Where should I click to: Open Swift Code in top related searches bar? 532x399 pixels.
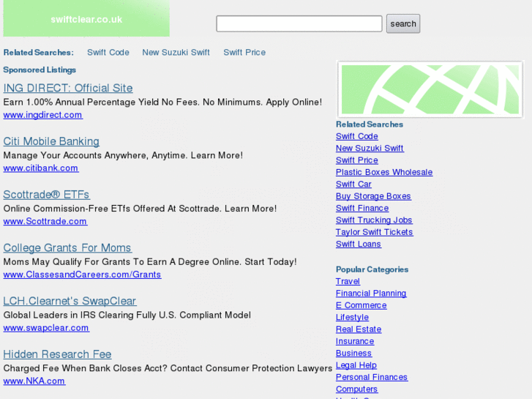pyautogui.click(x=108, y=53)
